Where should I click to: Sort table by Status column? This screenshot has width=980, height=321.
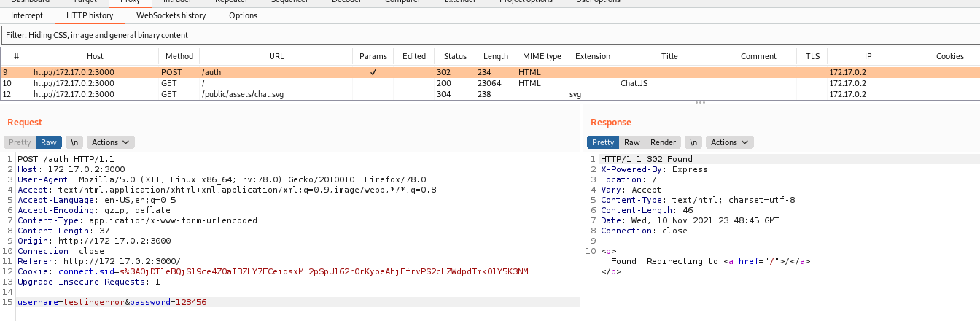455,56
